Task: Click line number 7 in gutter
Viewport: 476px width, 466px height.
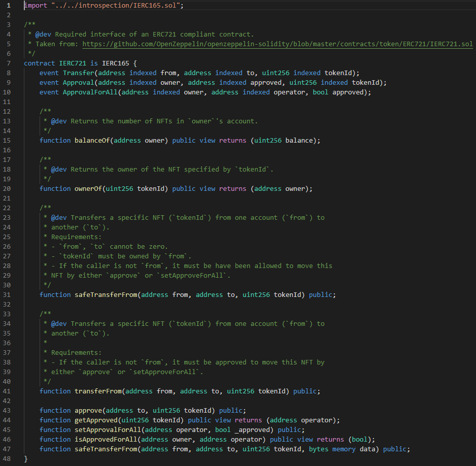Action: pyautogui.click(x=9, y=63)
